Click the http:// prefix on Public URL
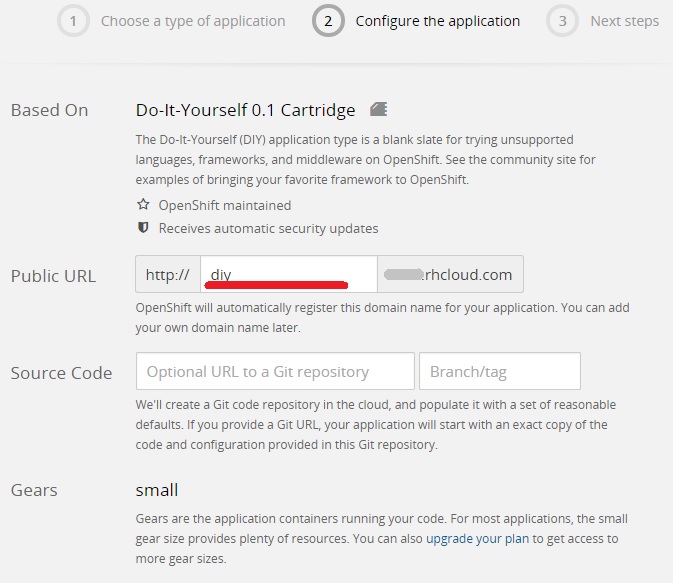The image size is (673, 583). click(x=168, y=274)
